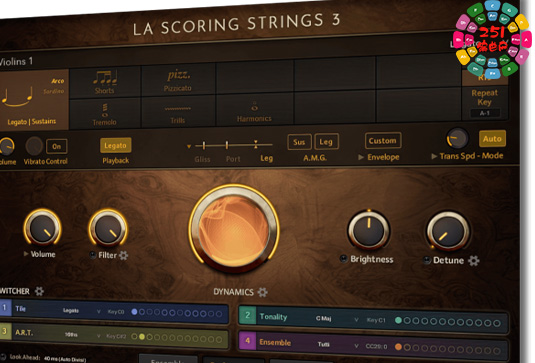Viewport: 535px width, 363px height.
Task: Click KeyC0 in the Tile row
Action: coord(116,311)
